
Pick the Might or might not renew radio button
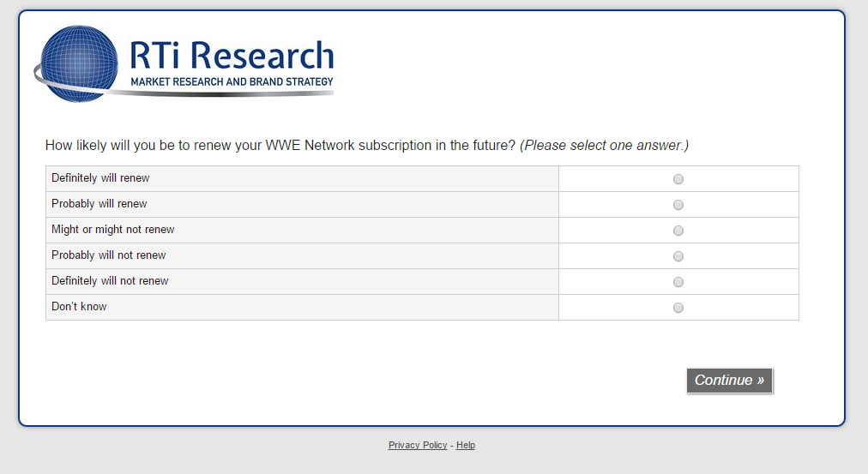tap(678, 231)
